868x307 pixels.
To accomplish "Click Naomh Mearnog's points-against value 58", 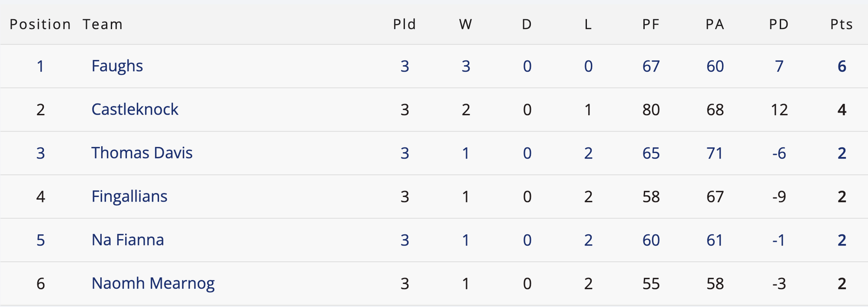I will [715, 283].
